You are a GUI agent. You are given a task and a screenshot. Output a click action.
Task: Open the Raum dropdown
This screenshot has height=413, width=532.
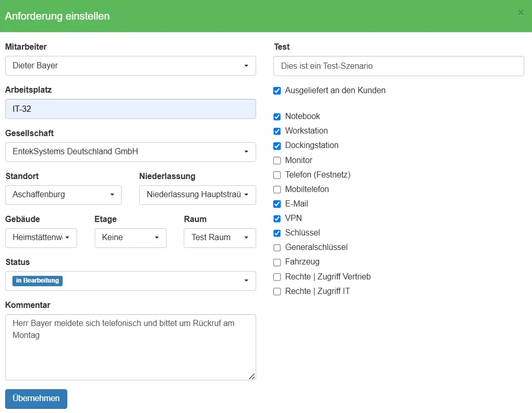219,238
